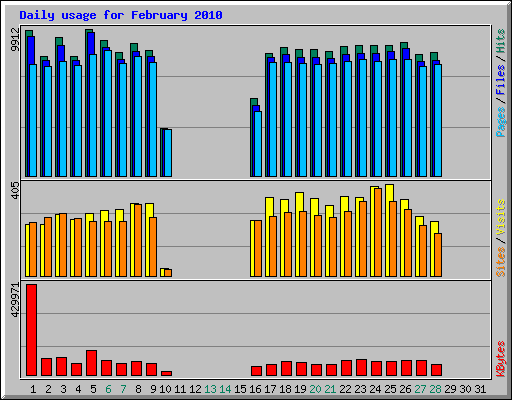
Task: Select the cyan Pages bar for day 16
Action: [258, 144]
